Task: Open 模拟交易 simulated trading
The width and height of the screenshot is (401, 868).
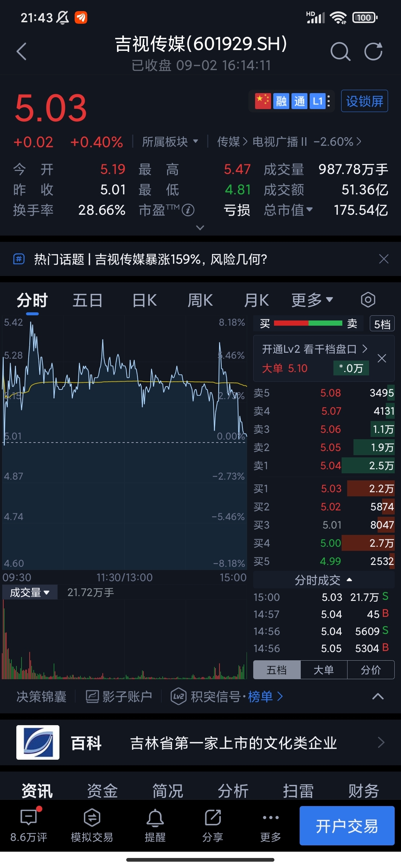Action: coord(92,825)
